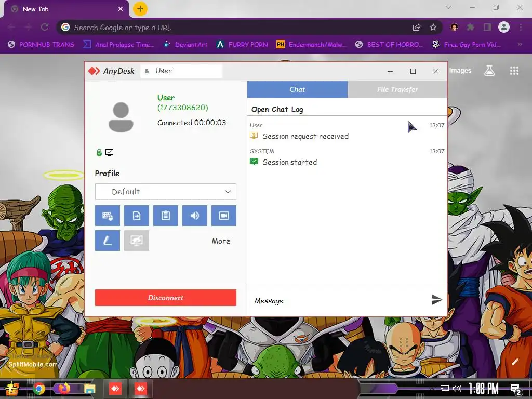Expand the hidden bookmarks overflow chevron

pyautogui.click(x=520, y=44)
